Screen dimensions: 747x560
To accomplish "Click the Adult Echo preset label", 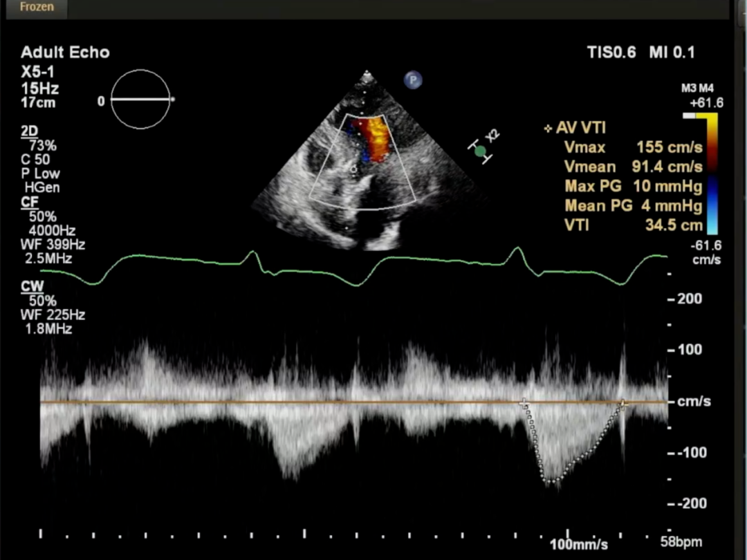I will 65,53.
